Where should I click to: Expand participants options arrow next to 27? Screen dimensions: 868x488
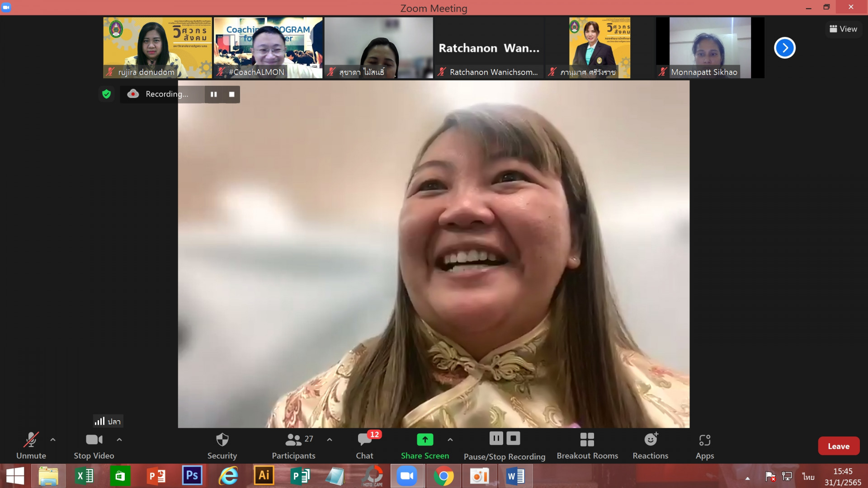coord(330,439)
